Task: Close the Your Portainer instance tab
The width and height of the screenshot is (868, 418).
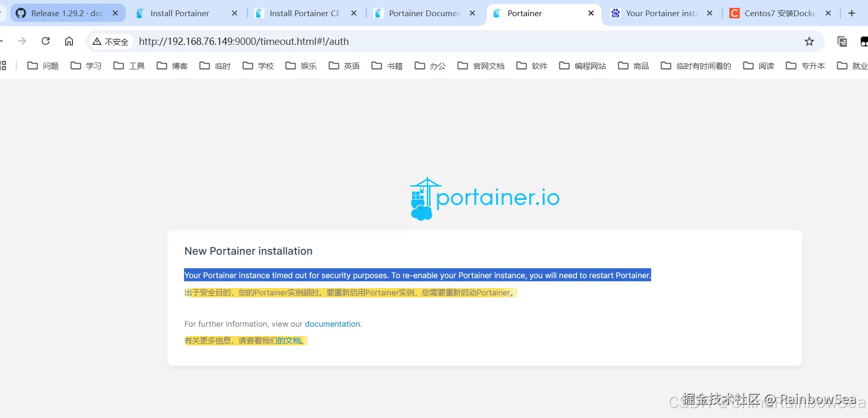Action: (x=710, y=13)
